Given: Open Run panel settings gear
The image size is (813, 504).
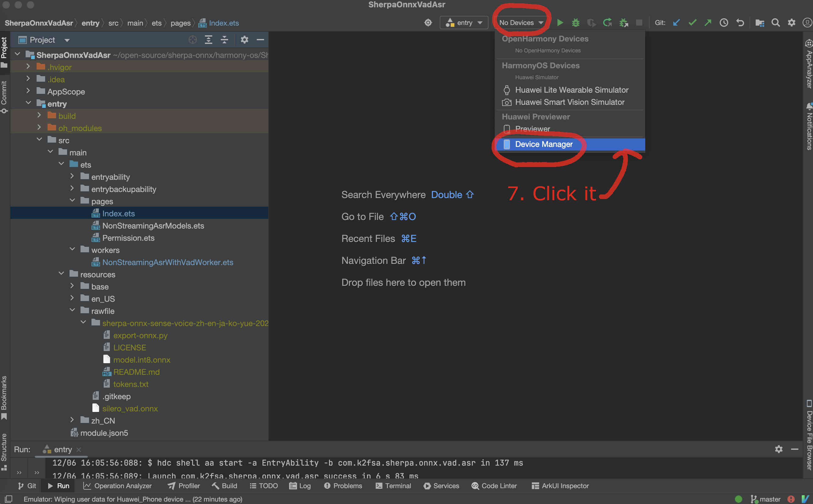Looking at the screenshot, I should pos(779,449).
